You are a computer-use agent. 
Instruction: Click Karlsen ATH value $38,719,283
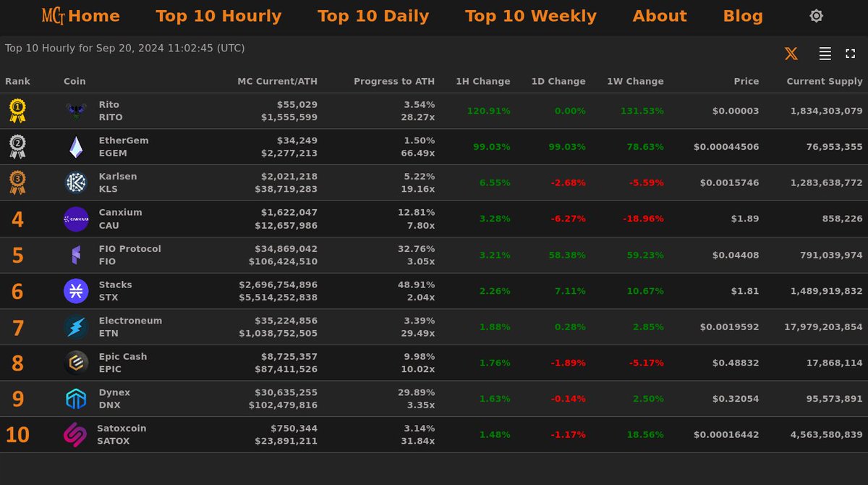click(x=286, y=189)
